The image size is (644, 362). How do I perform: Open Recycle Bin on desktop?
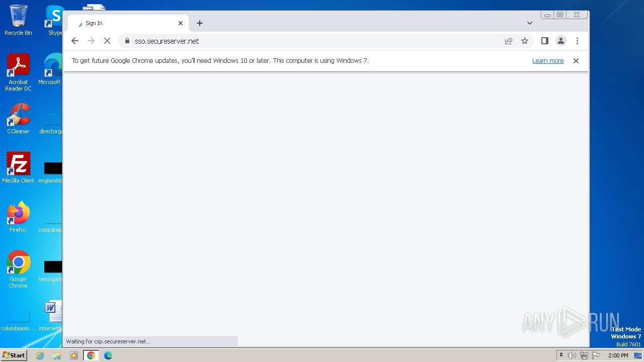click(18, 20)
